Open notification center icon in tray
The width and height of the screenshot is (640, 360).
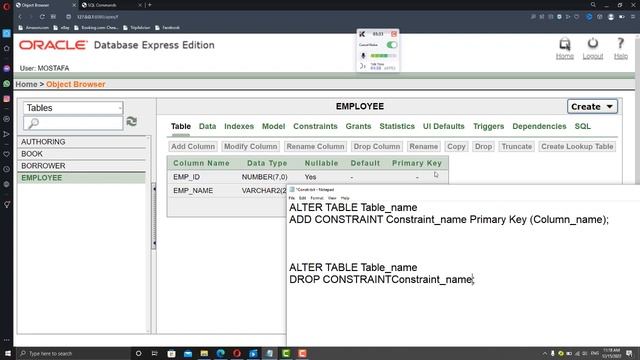pos(629,353)
